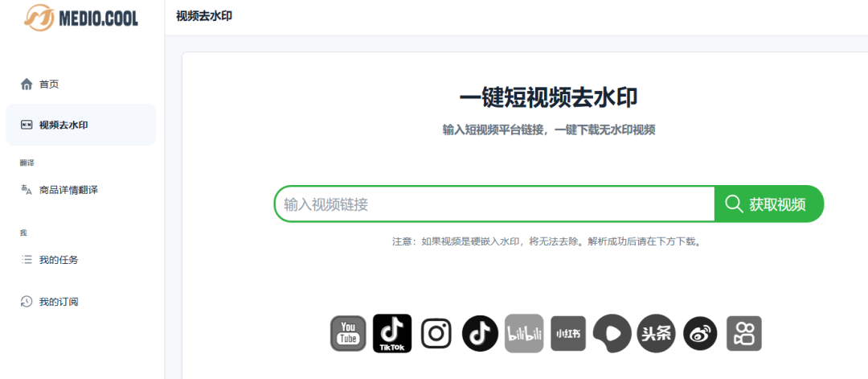Click the Weibo platform icon
Screen dimensions: 868x379
[x=700, y=334]
